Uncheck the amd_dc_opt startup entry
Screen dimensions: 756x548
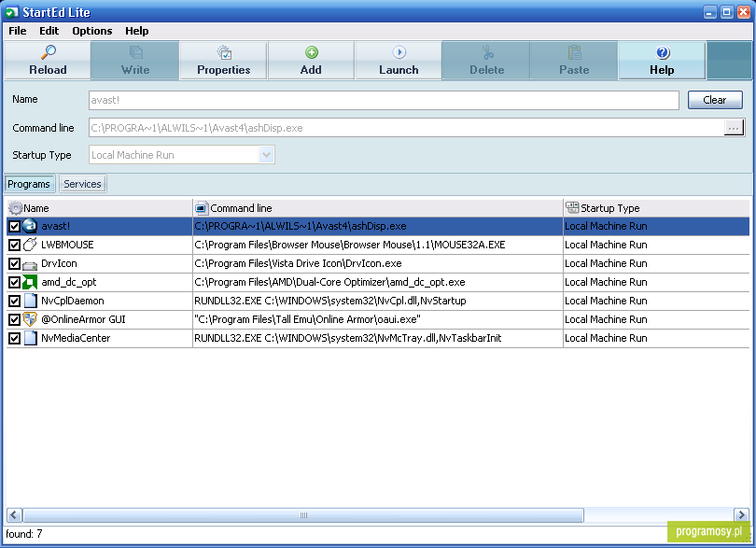coord(14,282)
